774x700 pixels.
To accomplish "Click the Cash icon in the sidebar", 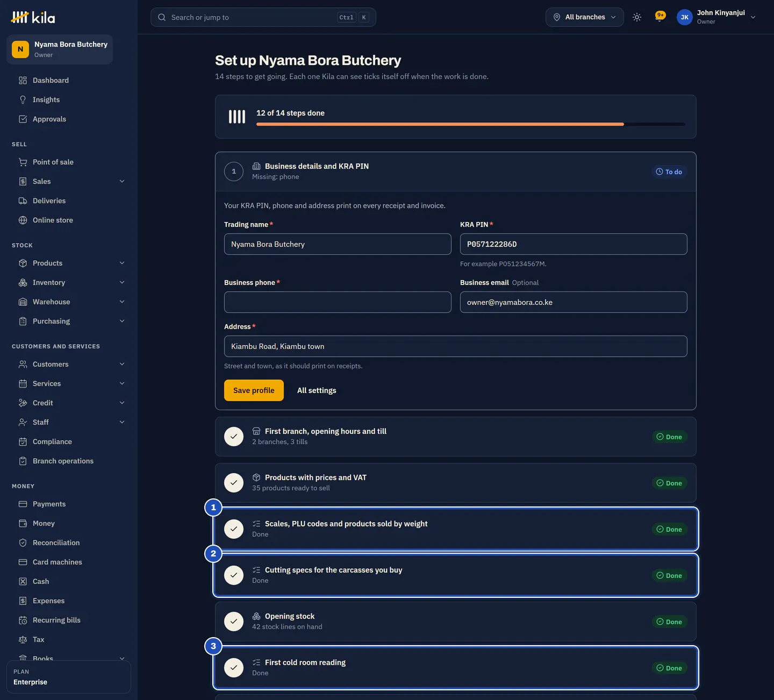I will (23, 582).
